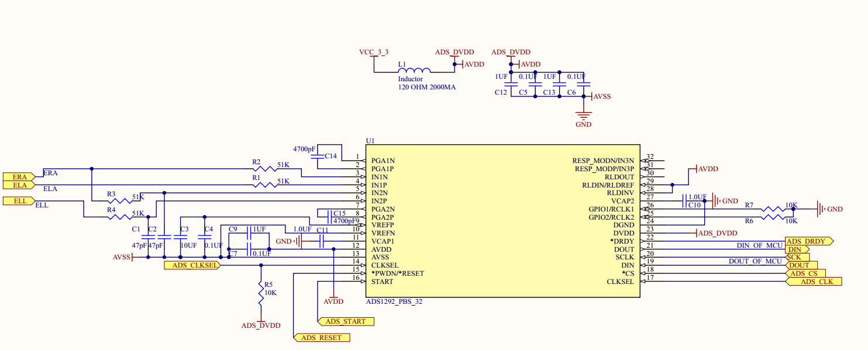Select the U1 ADS1292 chip body
Image resolution: width=868 pixels, height=350 pixels.
(x=502, y=221)
